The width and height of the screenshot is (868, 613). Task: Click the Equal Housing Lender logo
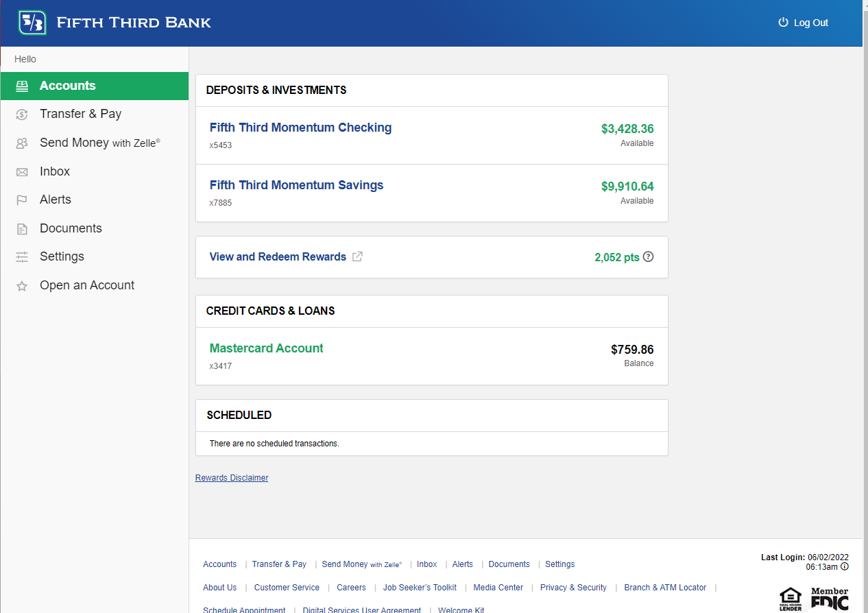click(x=791, y=599)
